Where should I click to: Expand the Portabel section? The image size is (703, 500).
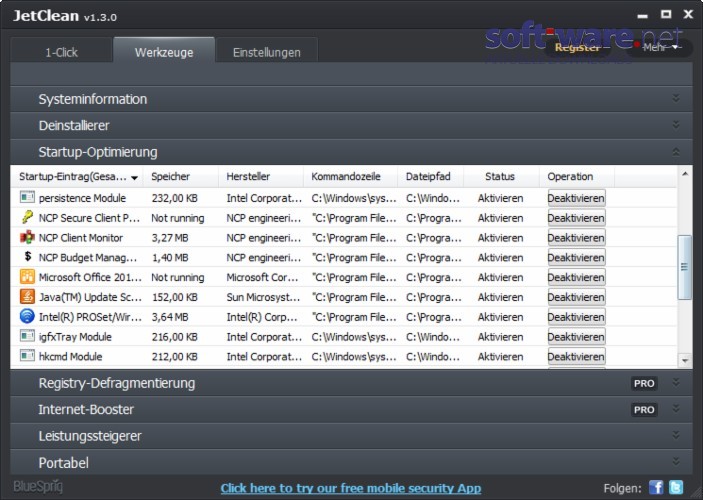tap(676, 462)
